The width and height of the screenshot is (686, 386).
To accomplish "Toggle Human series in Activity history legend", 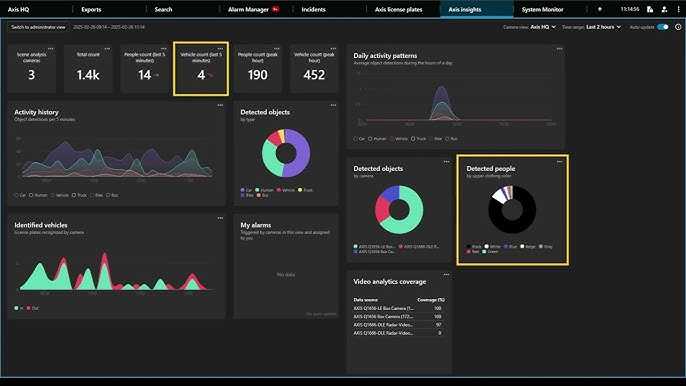I will [x=38, y=195].
